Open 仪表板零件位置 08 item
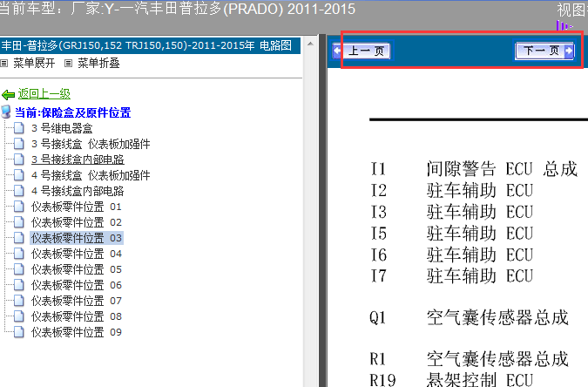This screenshot has width=588, height=387. click(x=77, y=316)
